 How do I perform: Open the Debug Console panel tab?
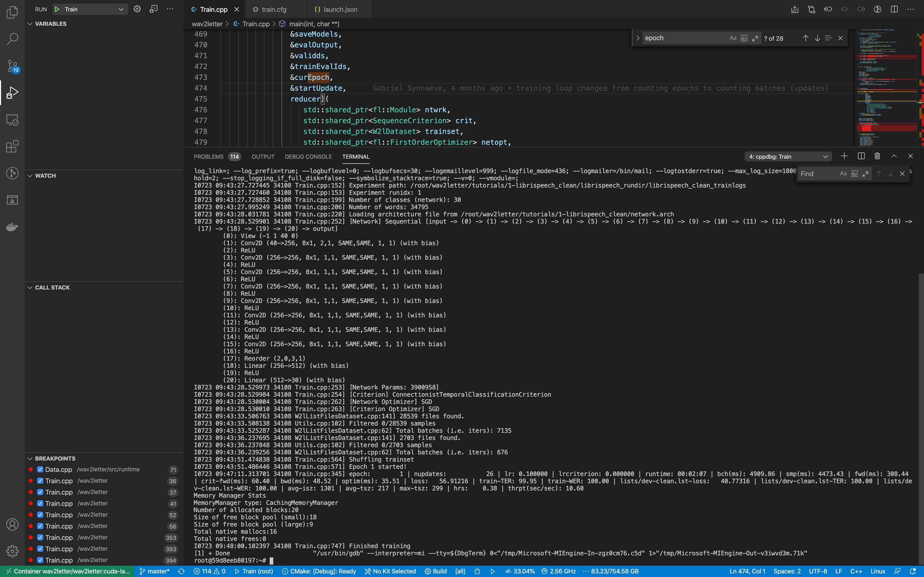click(308, 156)
